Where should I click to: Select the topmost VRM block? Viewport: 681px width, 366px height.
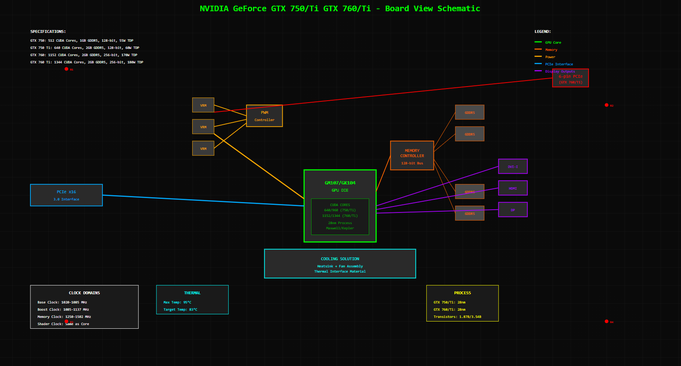203,105
